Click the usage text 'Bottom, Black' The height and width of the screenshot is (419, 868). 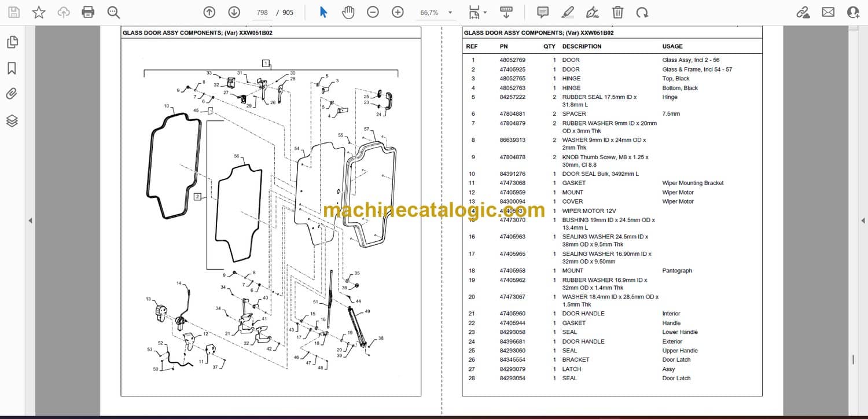click(680, 88)
